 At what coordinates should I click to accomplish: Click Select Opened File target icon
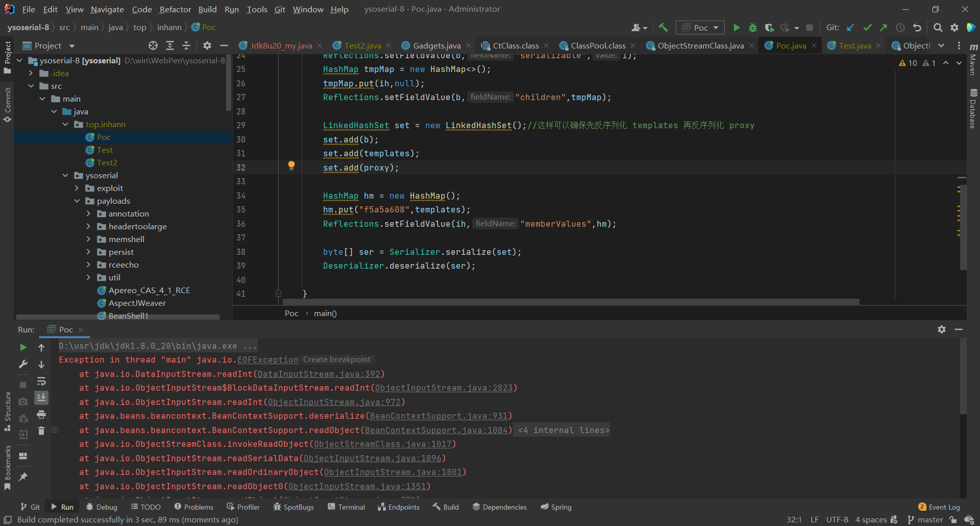[153, 45]
